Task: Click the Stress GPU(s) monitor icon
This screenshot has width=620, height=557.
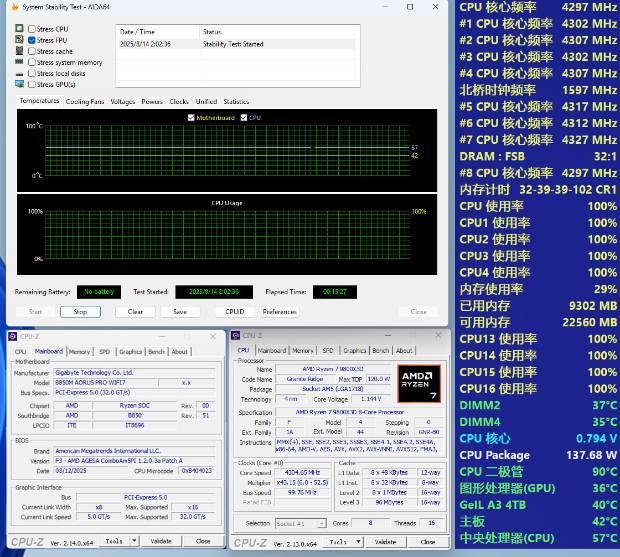Action: pos(19,84)
